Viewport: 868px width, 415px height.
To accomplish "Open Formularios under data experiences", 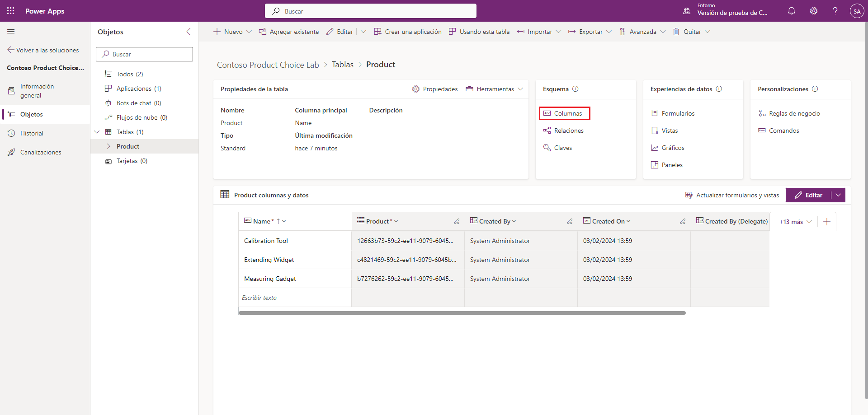I will 673,113.
